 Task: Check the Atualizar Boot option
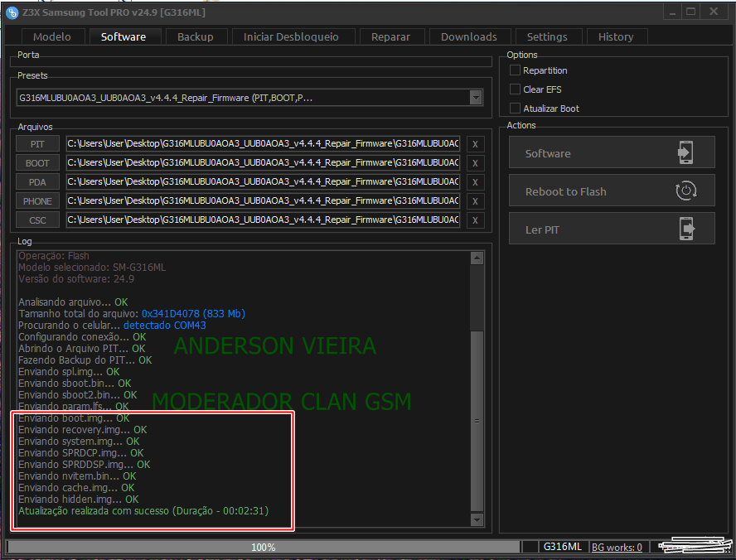click(x=515, y=109)
